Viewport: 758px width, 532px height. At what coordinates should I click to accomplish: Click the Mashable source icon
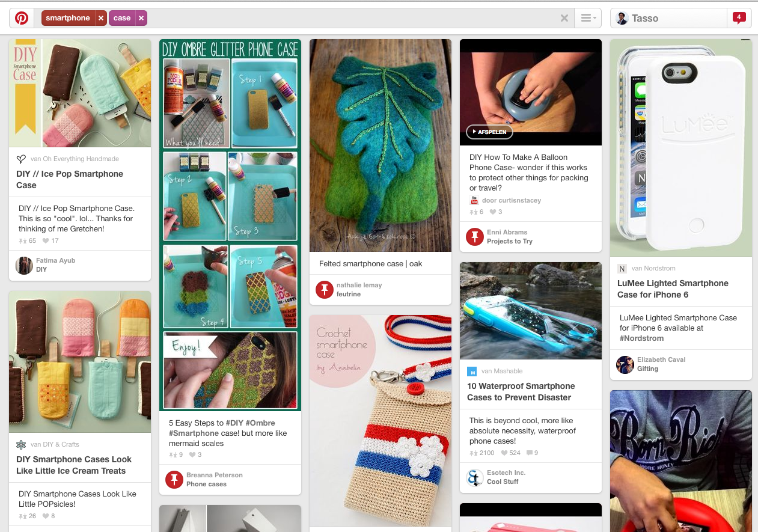tap(472, 371)
